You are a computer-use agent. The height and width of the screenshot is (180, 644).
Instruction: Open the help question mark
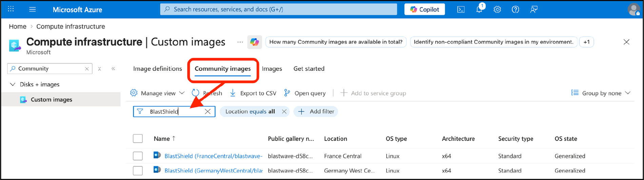(516, 9)
